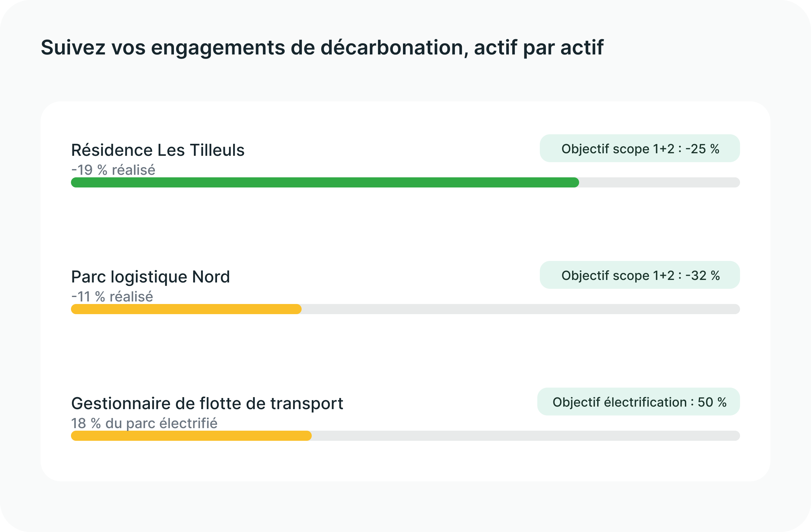Screen dimensions: 811x532
Task: Click the green Tilleuls progress bar
Action: pos(325,182)
